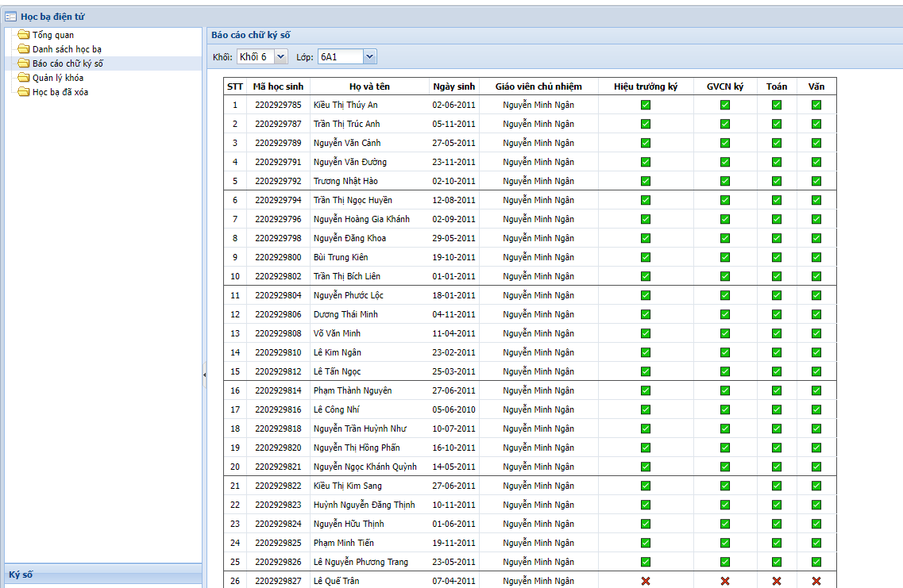Image resolution: width=903 pixels, height=588 pixels.
Task: Click Văn checkmark for Trần Thị Bích Liên
Action: pos(816,276)
